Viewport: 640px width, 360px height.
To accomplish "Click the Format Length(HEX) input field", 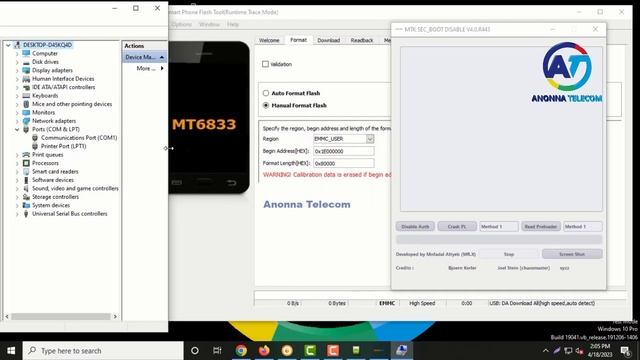I will point(344,163).
